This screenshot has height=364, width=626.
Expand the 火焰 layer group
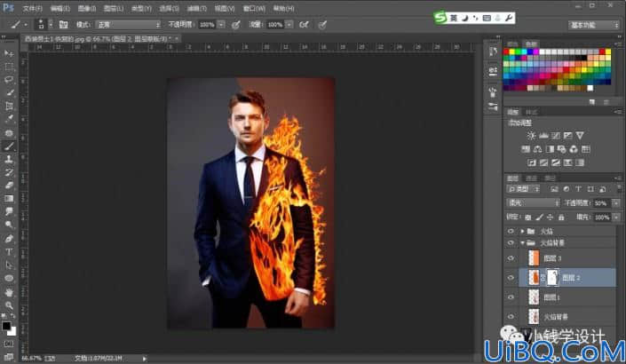coord(522,231)
